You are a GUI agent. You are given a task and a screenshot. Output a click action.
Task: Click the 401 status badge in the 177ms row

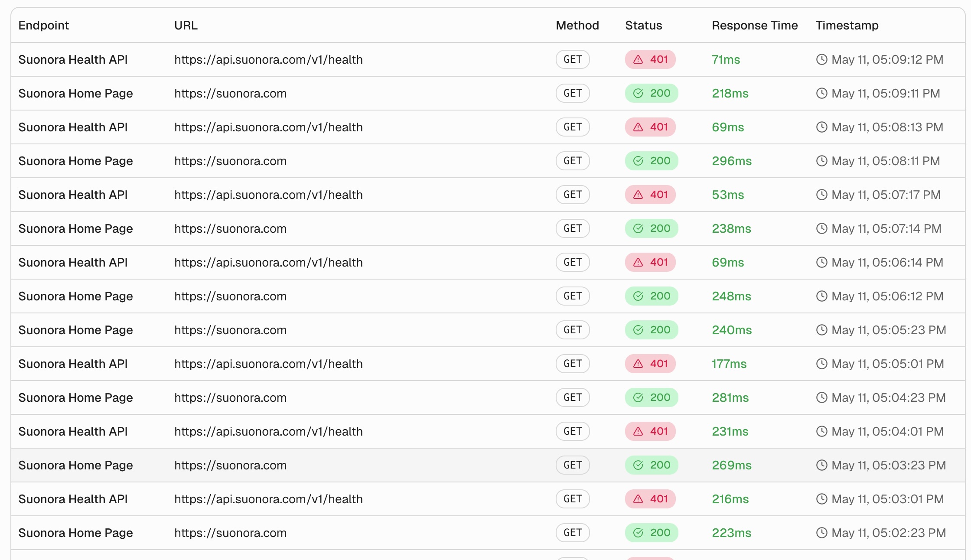[650, 364]
